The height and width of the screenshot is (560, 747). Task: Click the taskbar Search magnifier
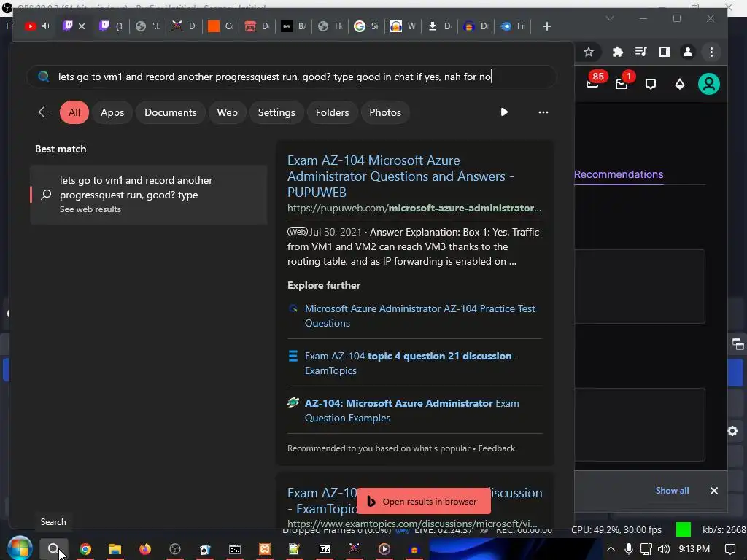coord(53,549)
